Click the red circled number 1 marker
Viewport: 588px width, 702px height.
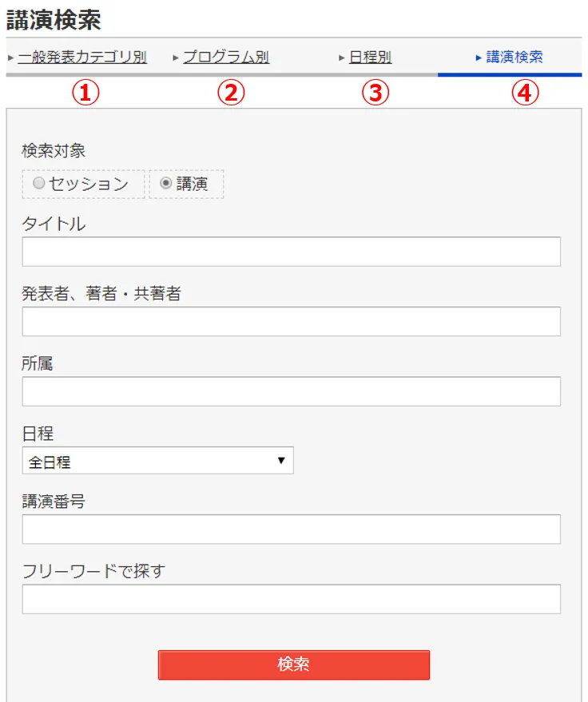click(x=85, y=93)
